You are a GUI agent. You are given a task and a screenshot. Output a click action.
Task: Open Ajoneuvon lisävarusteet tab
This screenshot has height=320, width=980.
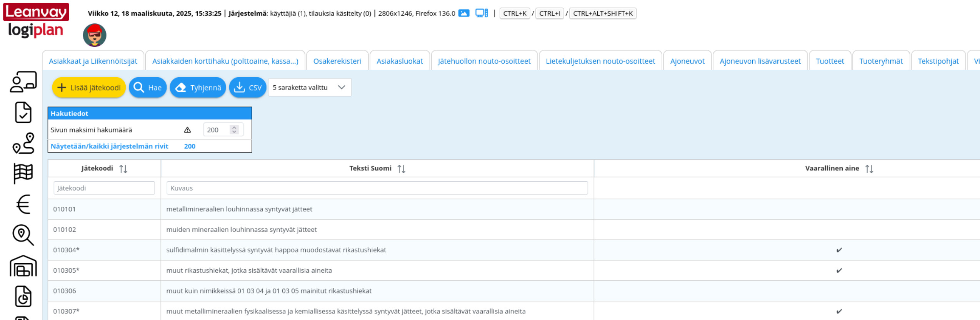[760, 61]
